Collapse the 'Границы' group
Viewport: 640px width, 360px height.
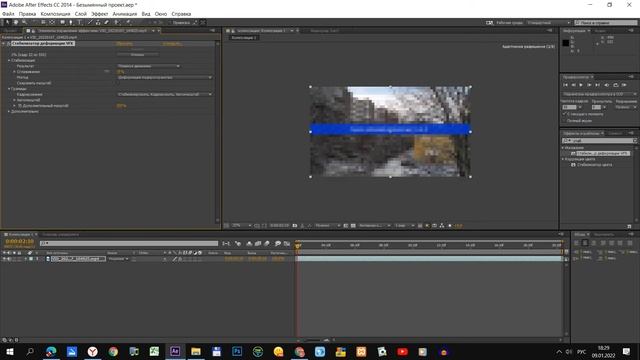coord(9,89)
